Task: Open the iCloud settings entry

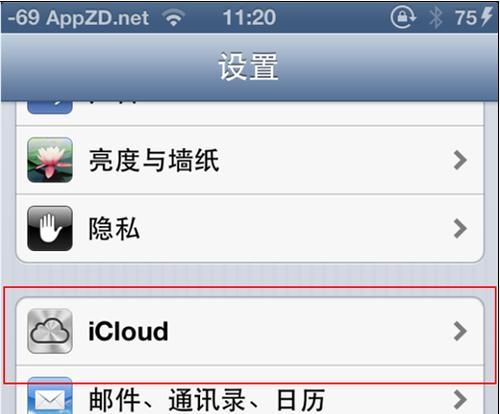Action: [250, 331]
